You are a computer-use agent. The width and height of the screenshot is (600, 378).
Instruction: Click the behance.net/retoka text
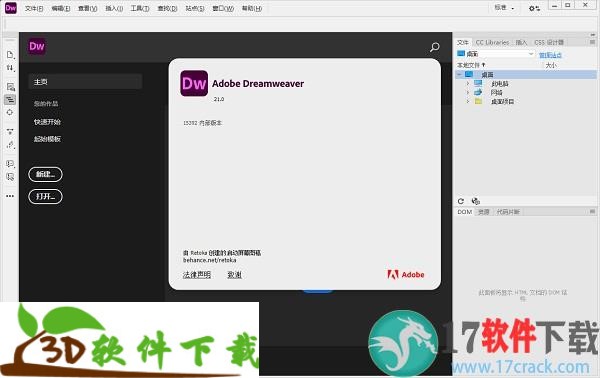(210, 260)
